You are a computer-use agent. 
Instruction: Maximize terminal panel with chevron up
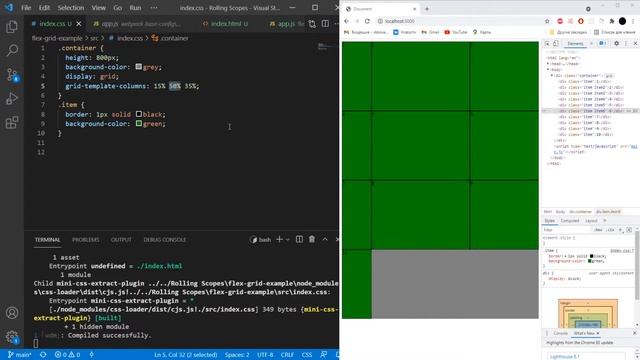tap(325, 239)
